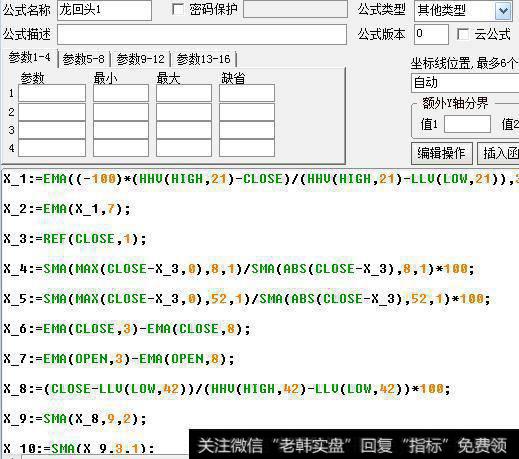Click the 最小 field in row 3
519x459 pixels.
coord(121,130)
